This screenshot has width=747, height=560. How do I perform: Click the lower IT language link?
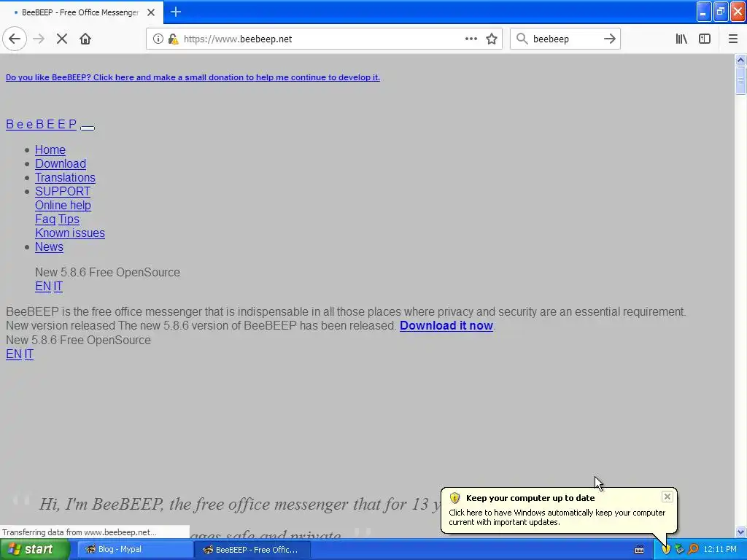28,354
